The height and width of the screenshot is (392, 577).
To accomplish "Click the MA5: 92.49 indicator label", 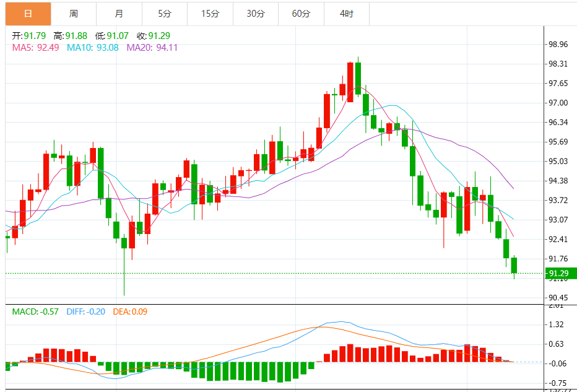I will pos(36,48).
